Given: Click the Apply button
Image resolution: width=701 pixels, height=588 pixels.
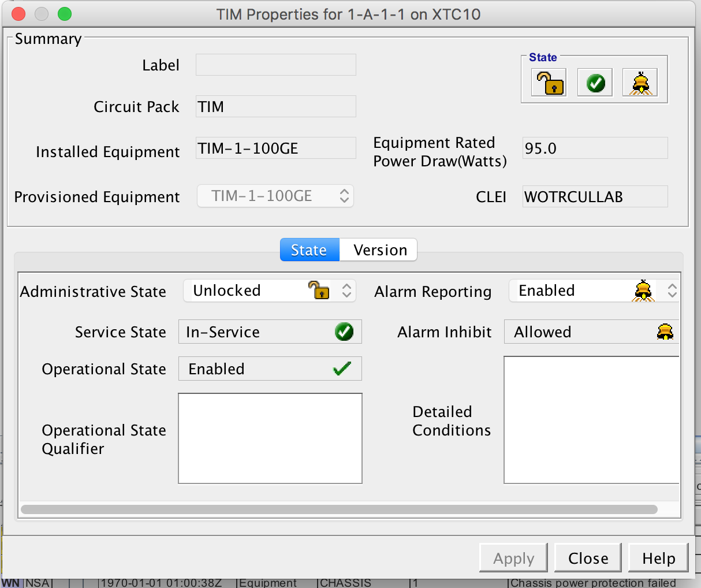Looking at the screenshot, I should click(513, 558).
